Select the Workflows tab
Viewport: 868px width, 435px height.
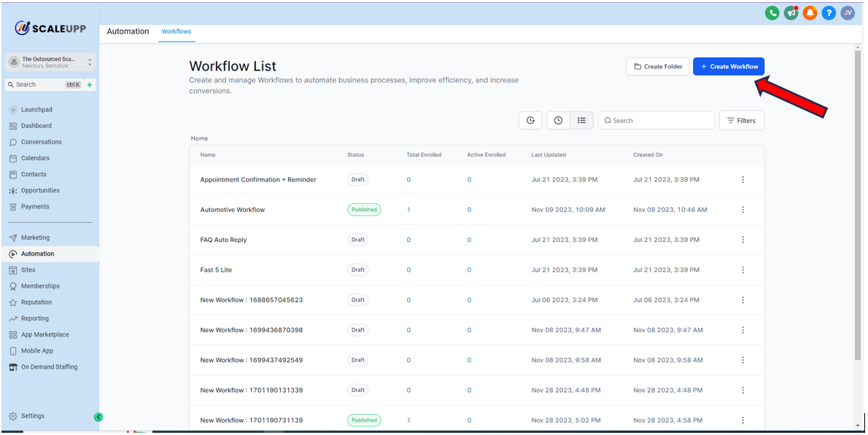[177, 32]
